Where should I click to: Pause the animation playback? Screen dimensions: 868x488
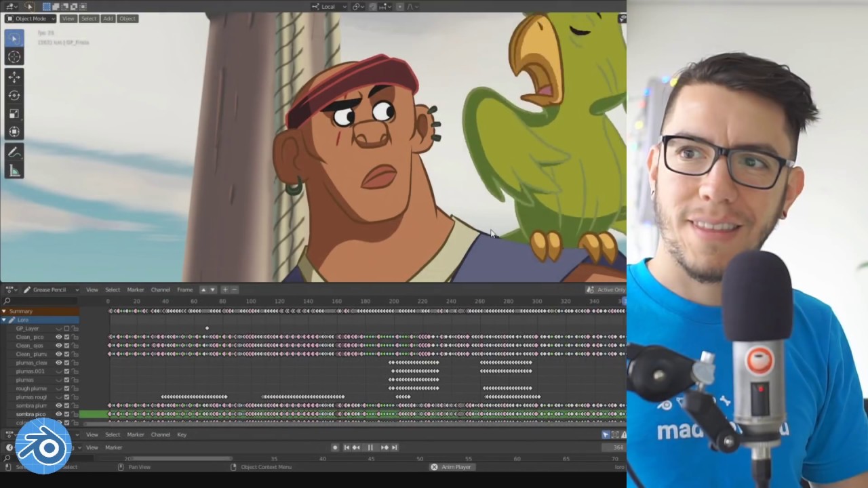(370, 447)
